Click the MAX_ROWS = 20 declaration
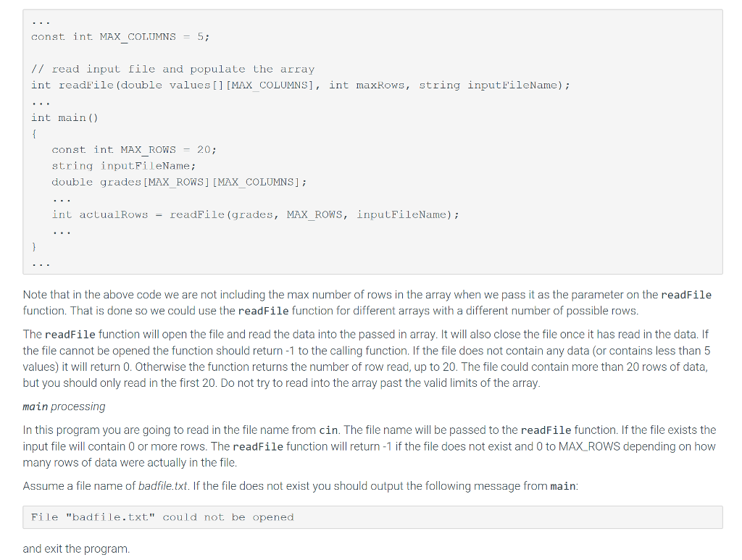The image size is (742, 560). [x=134, y=150]
